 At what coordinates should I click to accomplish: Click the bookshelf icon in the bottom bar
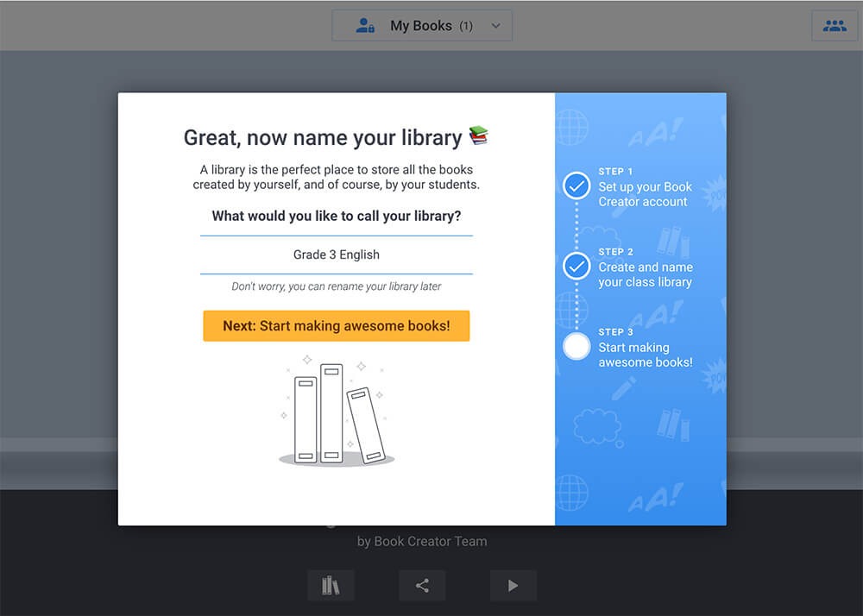pyautogui.click(x=331, y=586)
